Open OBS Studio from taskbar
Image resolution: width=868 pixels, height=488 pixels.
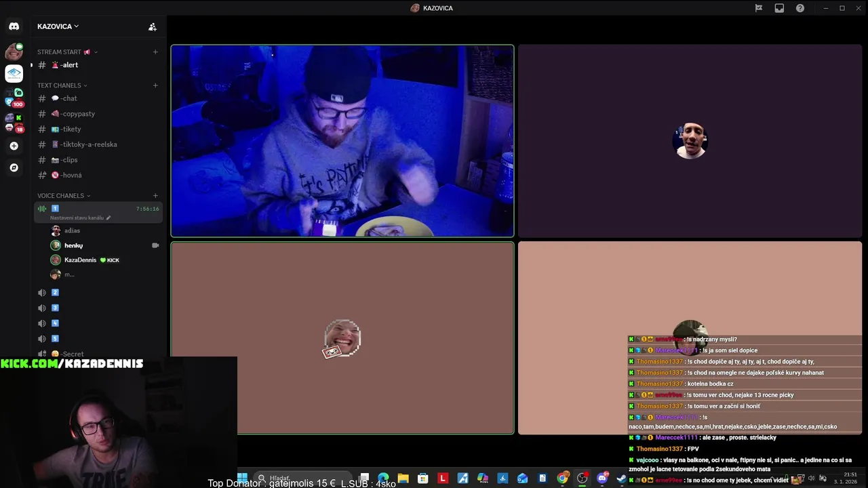coord(583,479)
